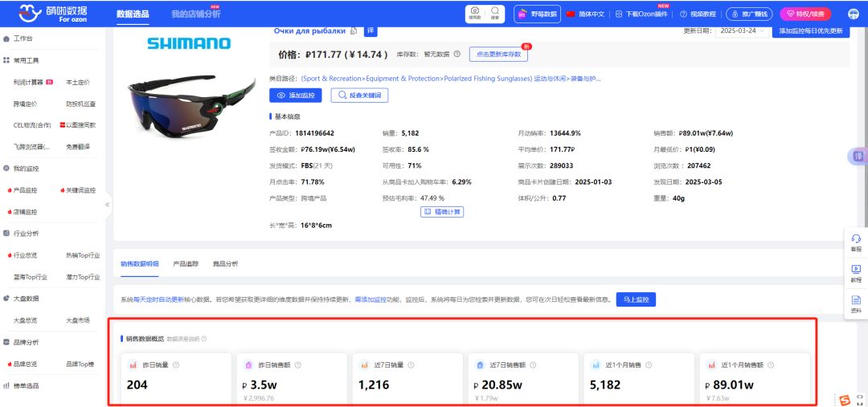Click the 马上监控 button

tap(636, 299)
